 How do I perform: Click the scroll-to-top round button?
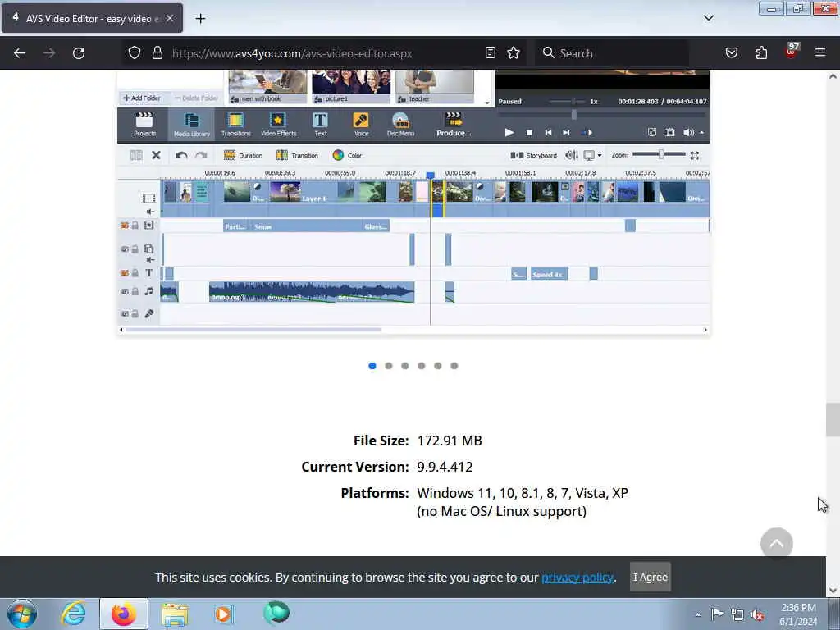coord(776,544)
